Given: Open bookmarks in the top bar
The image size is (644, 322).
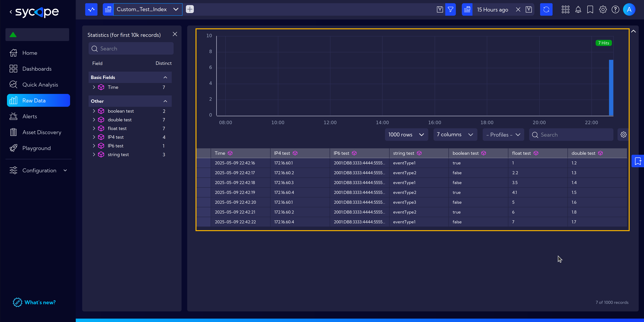Looking at the screenshot, I should [590, 9].
